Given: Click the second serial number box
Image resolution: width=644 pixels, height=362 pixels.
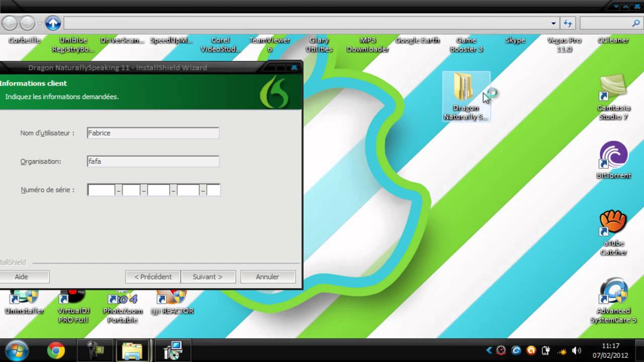Looking at the screenshot, I should coord(131,190).
